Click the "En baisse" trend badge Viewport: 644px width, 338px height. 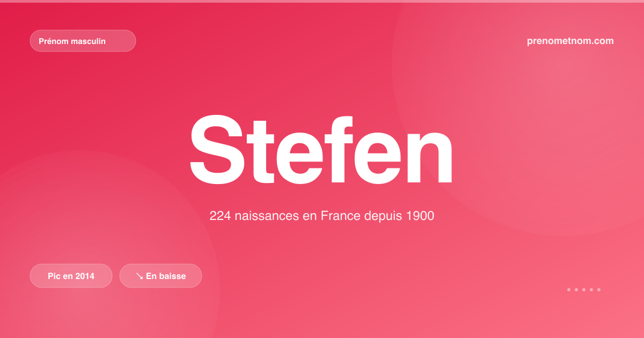[160, 276]
